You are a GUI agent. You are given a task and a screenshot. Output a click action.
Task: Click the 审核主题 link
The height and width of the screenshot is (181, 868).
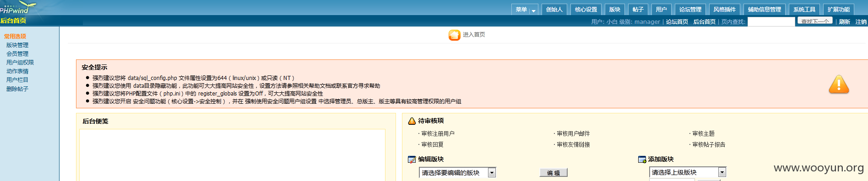pos(703,133)
